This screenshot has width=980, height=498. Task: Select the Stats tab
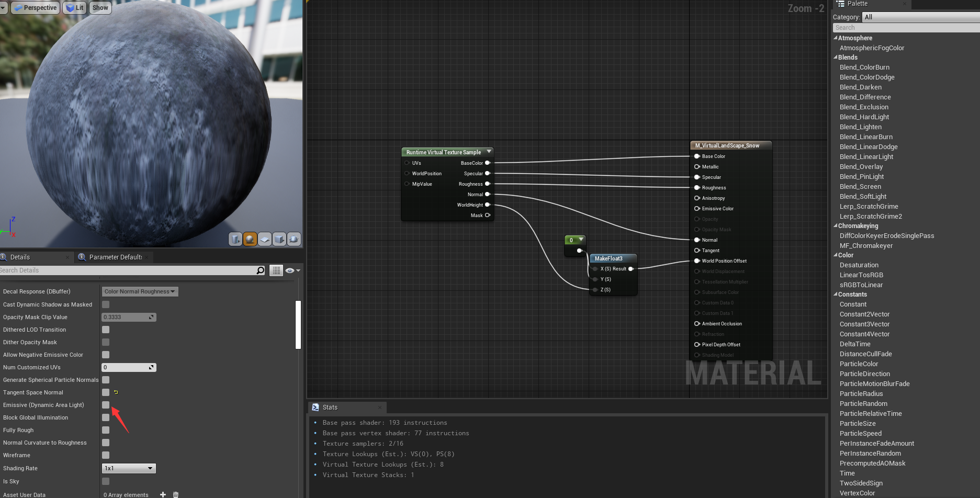(x=330, y=407)
